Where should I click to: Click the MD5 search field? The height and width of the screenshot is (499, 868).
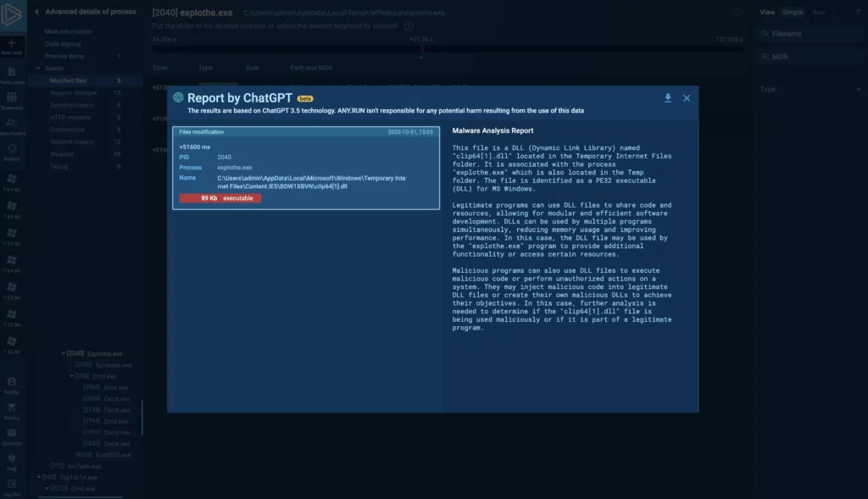pos(810,57)
